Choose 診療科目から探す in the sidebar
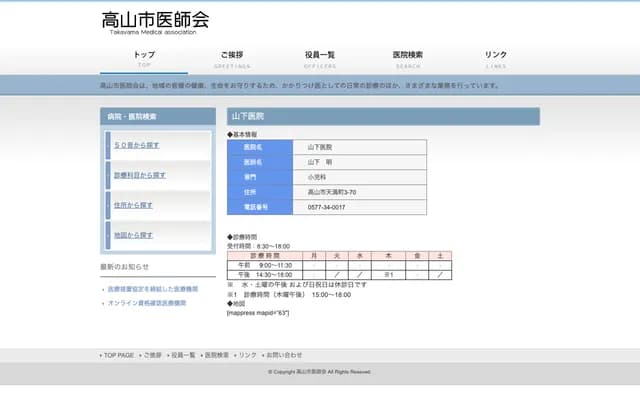 [x=140, y=176]
